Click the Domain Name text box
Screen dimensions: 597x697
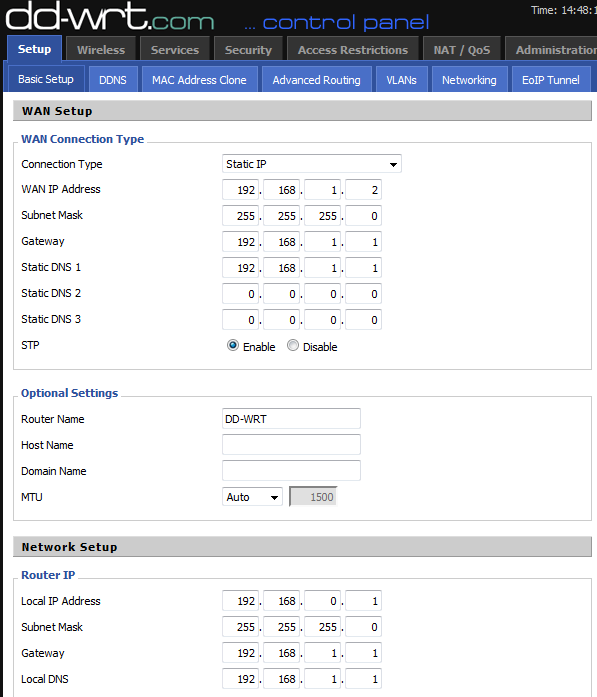pos(291,470)
